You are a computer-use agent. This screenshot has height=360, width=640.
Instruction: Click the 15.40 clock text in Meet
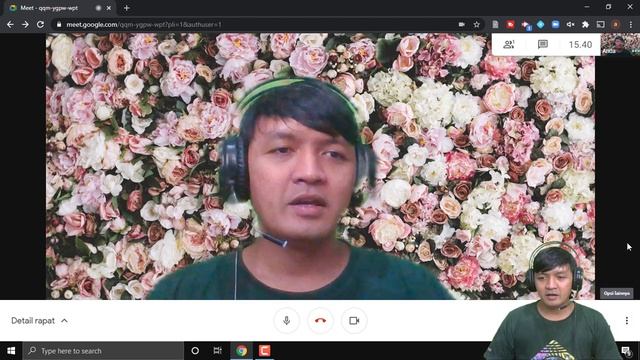point(580,44)
